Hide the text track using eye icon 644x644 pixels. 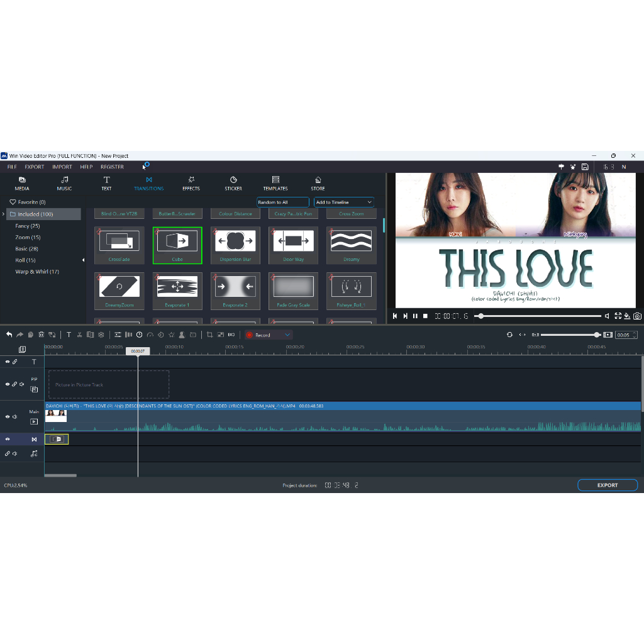[x=8, y=362]
